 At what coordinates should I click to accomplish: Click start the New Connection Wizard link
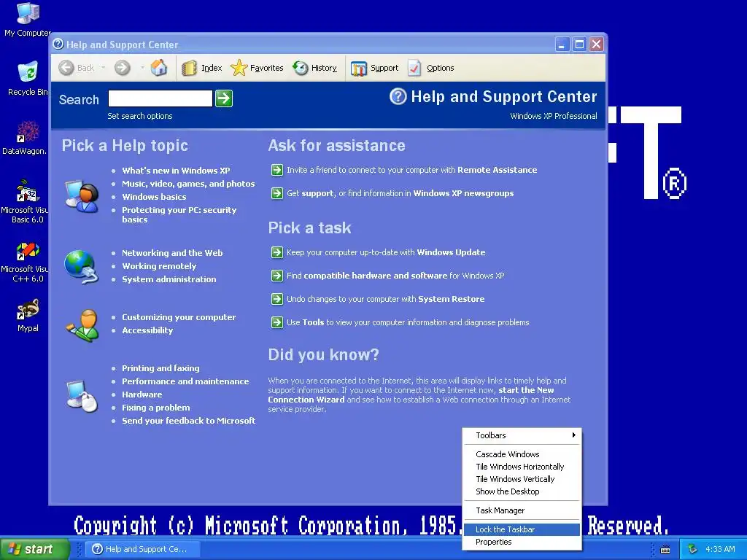click(526, 391)
